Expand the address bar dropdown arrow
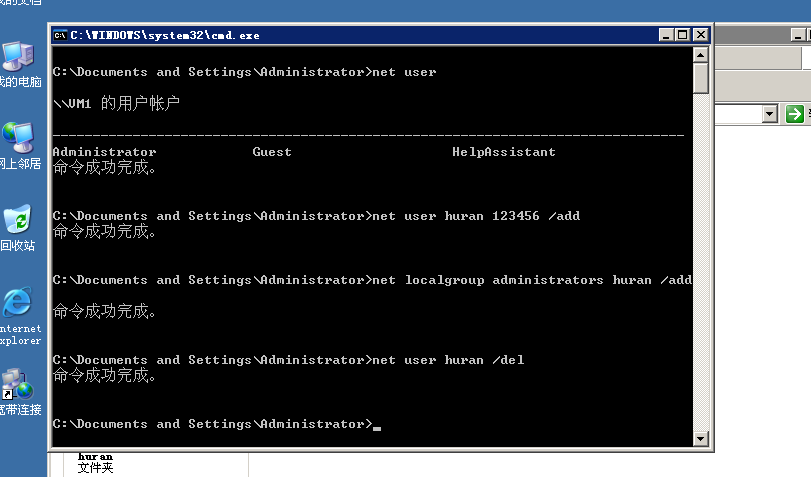The width and height of the screenshot is (811, 477). coord(769,114)
